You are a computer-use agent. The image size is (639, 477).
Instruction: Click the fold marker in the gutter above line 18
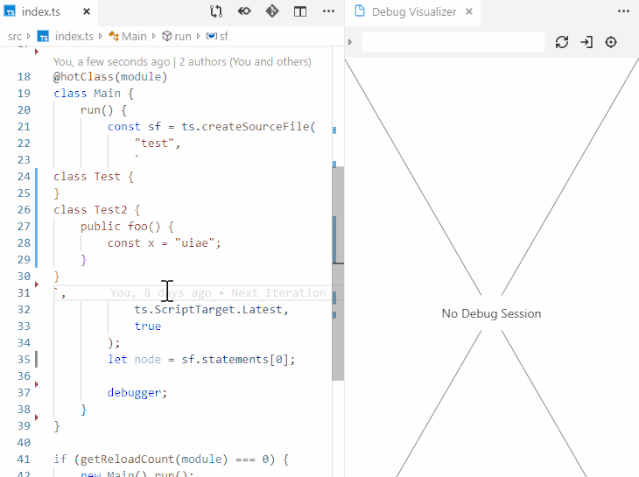pyautogui.click(x=37, y=51)
